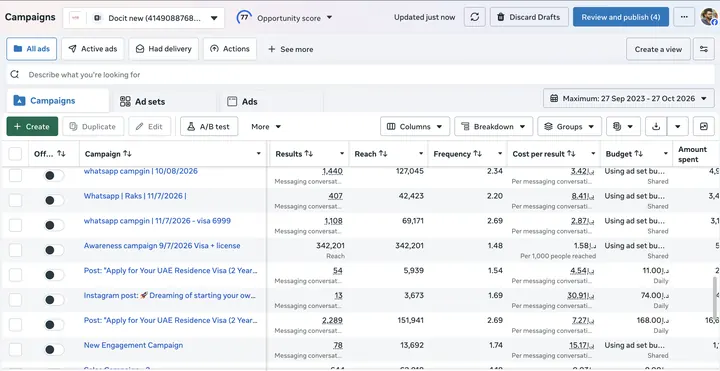Select the Active ads view
This screenshot has height=371, width=720.
pyautogui.click(x=92, y=49)
